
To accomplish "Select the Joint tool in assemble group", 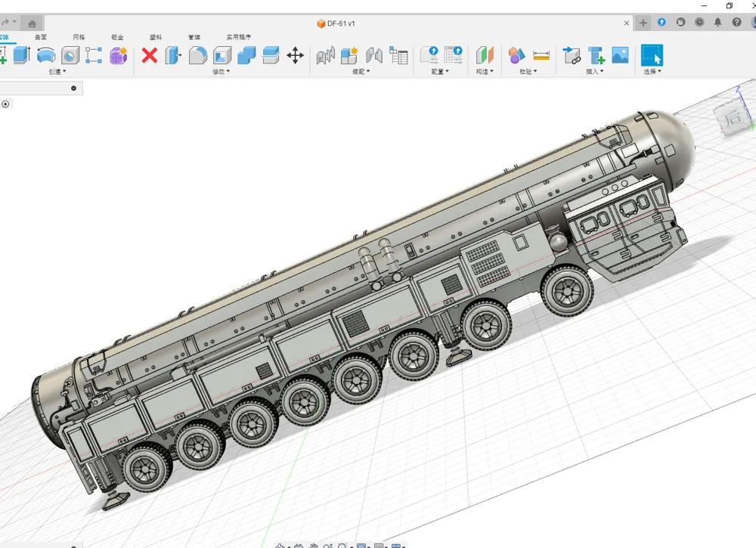I will point(325,55).
